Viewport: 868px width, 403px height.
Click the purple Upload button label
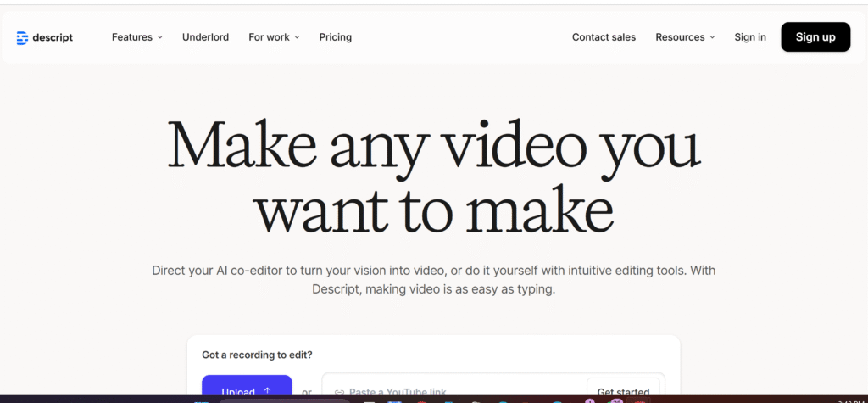click(238, 391)
